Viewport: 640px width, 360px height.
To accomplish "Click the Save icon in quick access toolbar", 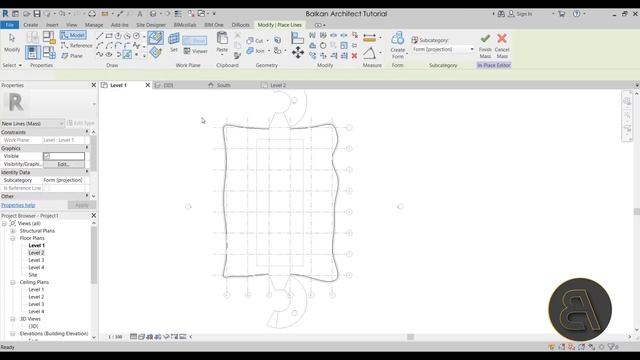I will [37, 14].
